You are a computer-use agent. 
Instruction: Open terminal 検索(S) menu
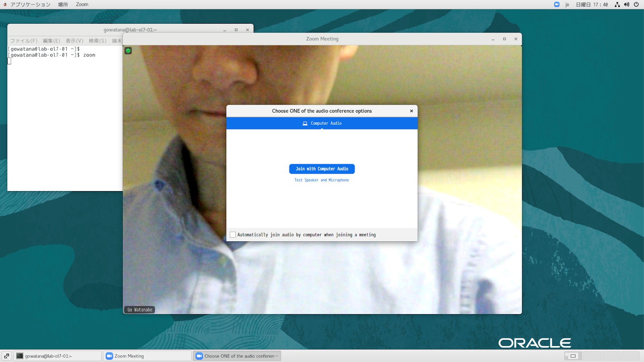(98, 41)
